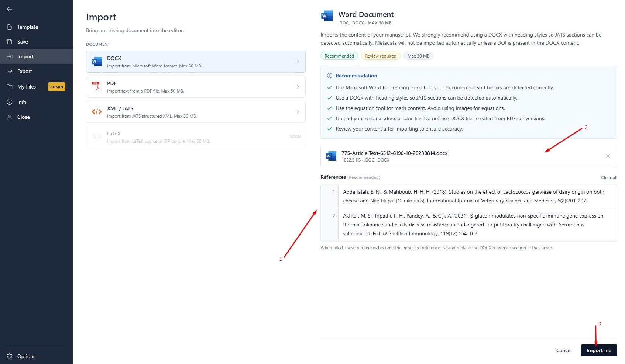Click the ADMIN badge next to My Files
This screenshot has height=364, width=625.
click(56, 87)
